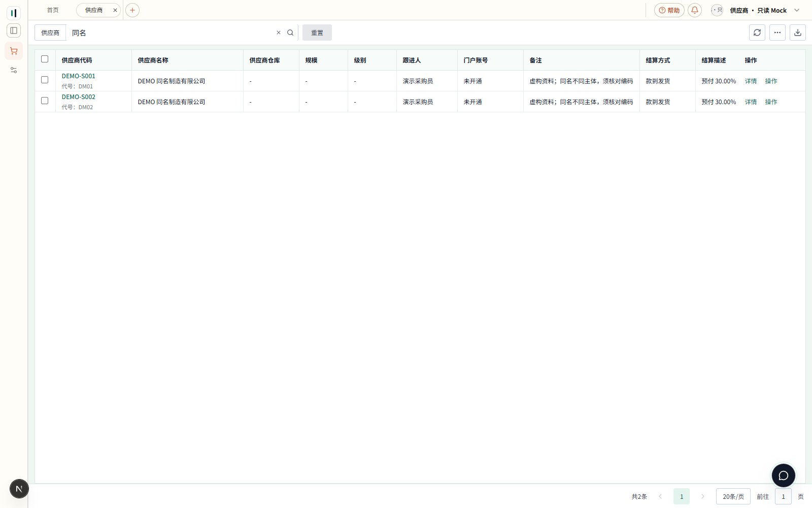Open the chat bubble support widget
Screen dimensions: 812x508
pyautogui.click(x=784, y=475)
